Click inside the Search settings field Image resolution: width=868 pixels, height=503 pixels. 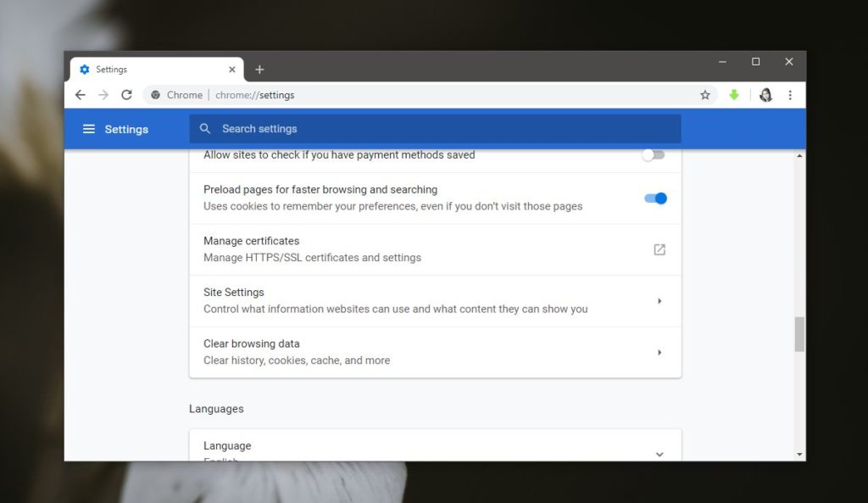(x=339, y=128)
